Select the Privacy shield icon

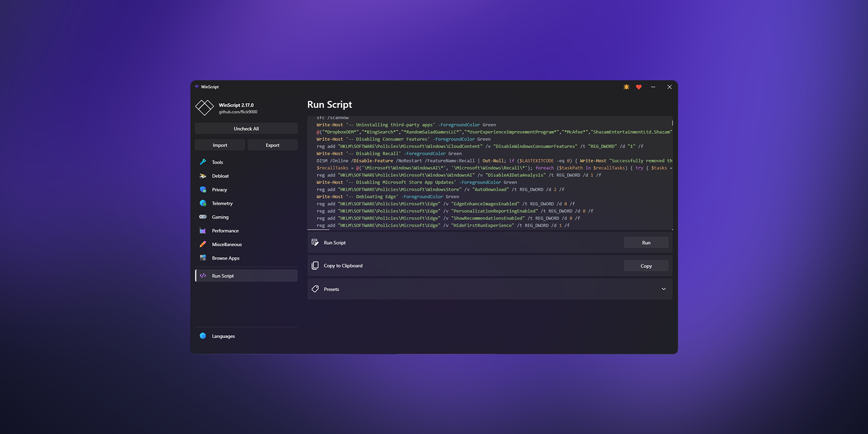[x=203, y=189]
